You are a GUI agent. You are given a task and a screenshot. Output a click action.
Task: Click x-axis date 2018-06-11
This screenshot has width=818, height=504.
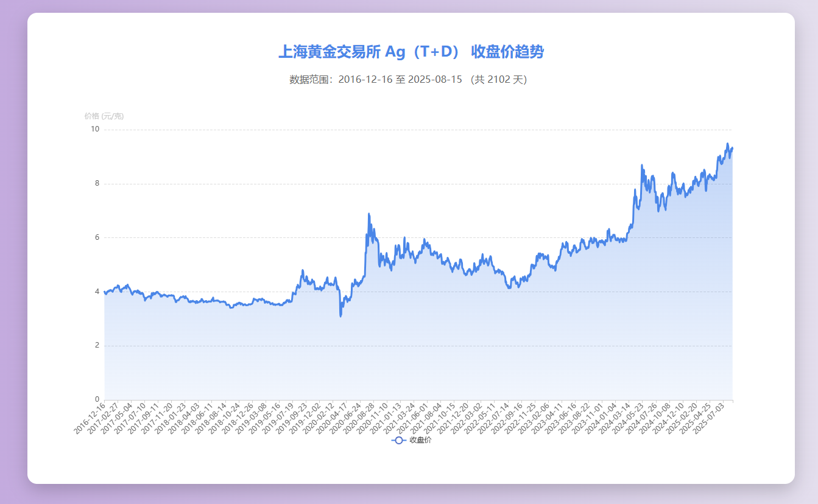point(197,418)
